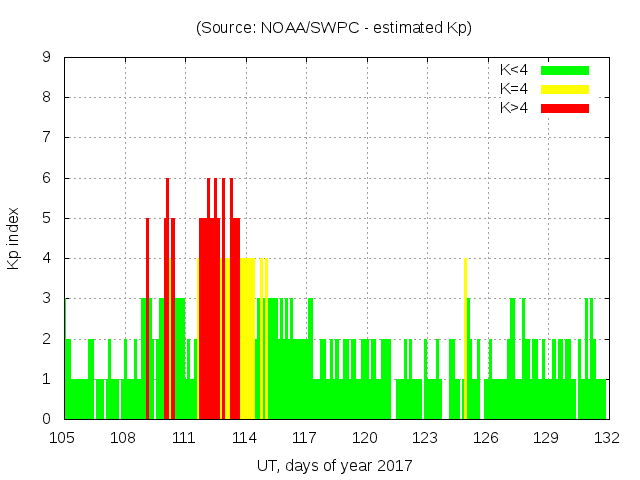Click the x-axis tick label 126
This screenshot has height=480, width=640.
click(x=486, y=438)
